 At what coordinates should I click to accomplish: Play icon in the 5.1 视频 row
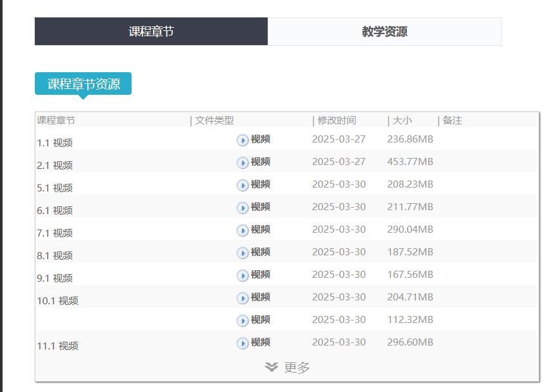point(243,186)
